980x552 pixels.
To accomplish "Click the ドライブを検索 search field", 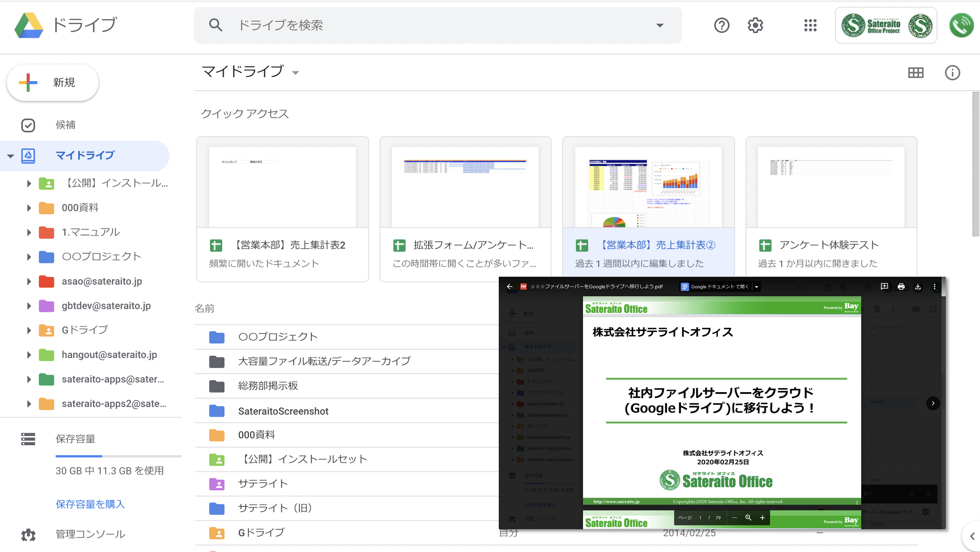I will pyautogui.click(x=438, y=25).
